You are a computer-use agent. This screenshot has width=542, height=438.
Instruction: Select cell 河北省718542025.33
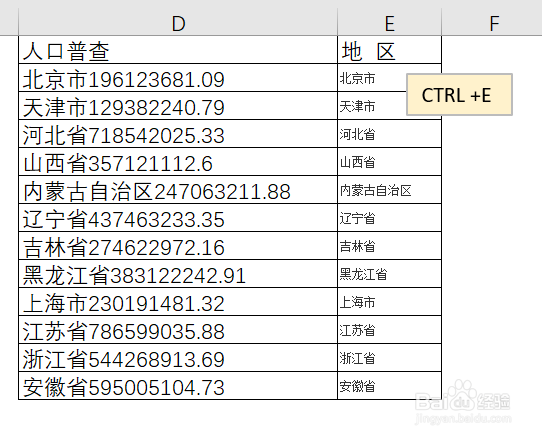[x=178, y=134]
